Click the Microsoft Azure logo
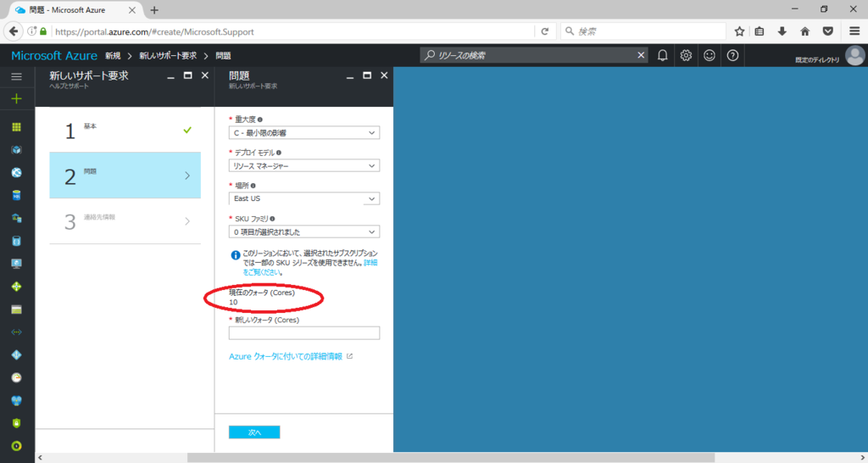The image size is (868, 463). (x=54, y=55)
